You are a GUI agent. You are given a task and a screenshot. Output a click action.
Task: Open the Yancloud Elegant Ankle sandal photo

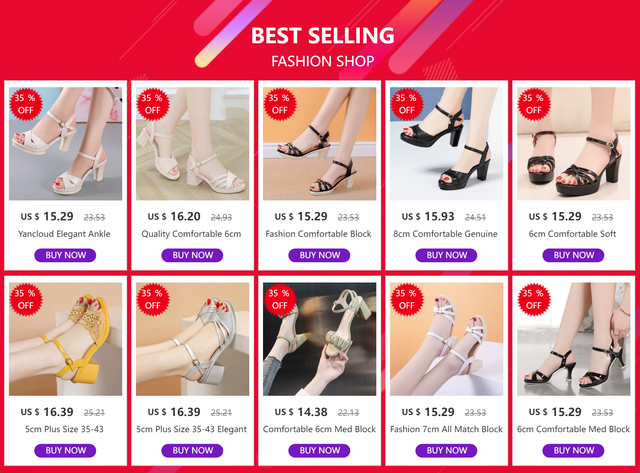(65, 144)
